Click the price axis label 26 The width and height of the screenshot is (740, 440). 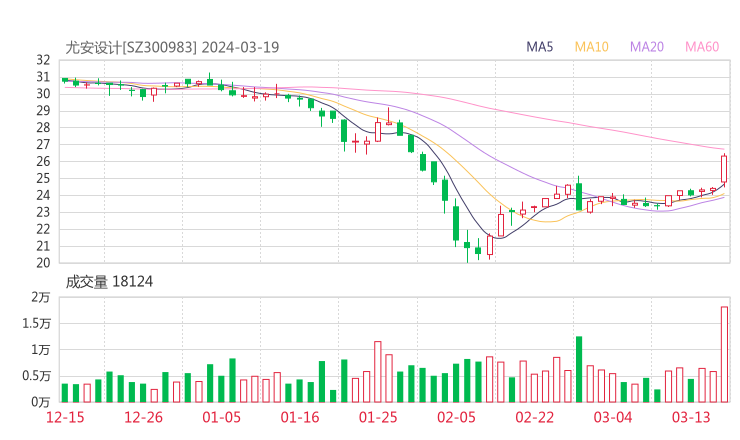point(43,161)
